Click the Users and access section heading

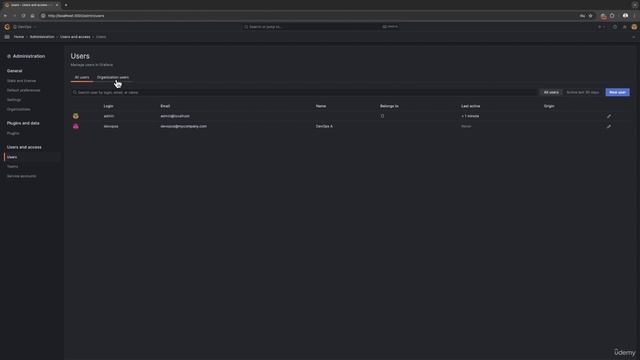point(24,147)
